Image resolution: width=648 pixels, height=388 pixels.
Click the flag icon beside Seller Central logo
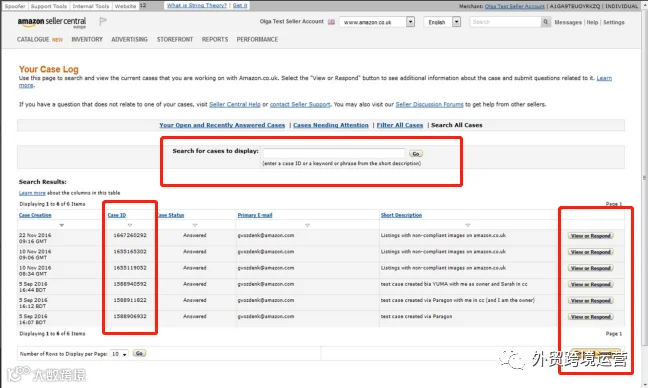coord(103,21)
